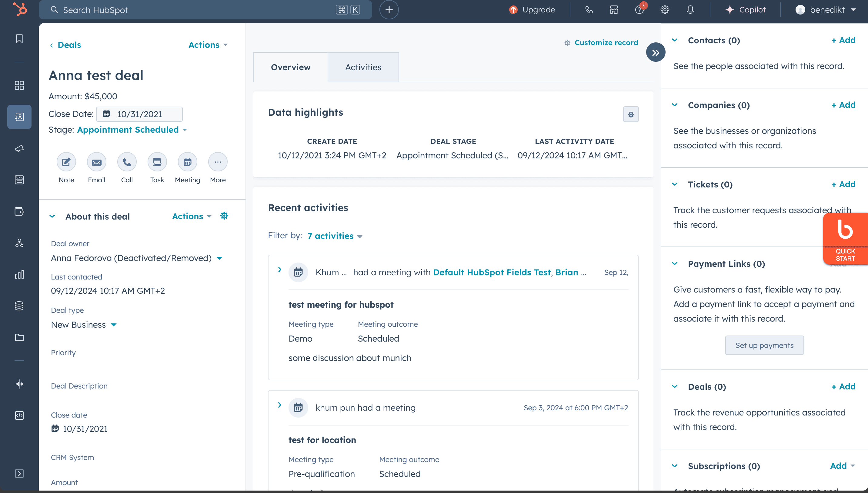The image size is (868, 493).
Task: Open More actions ellipsis icon
Action: (x=218, y=162)
